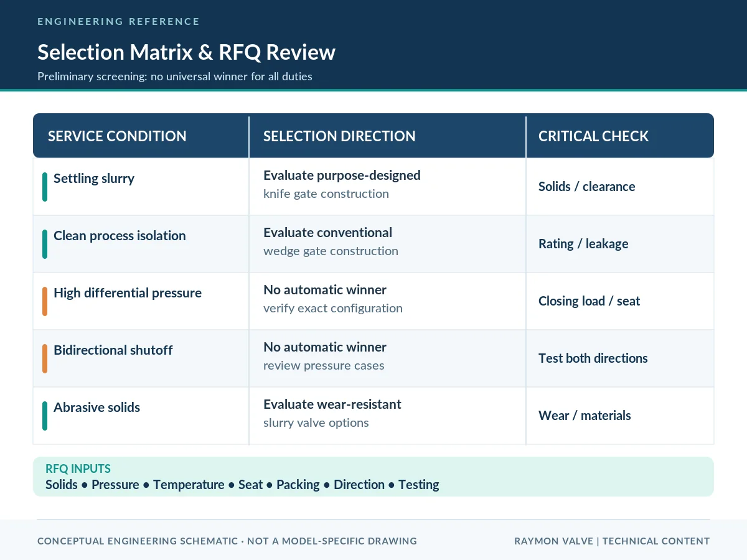The image size is (747, 560).
Task: Click 'Direction' in the RFQ inputs list
Action: tap(359, 485)
